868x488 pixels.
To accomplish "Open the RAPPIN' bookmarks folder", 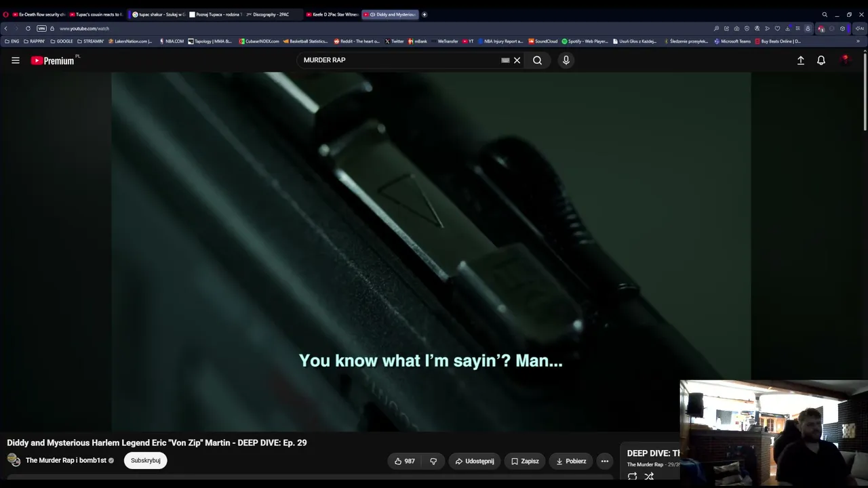I will [35, 41].
